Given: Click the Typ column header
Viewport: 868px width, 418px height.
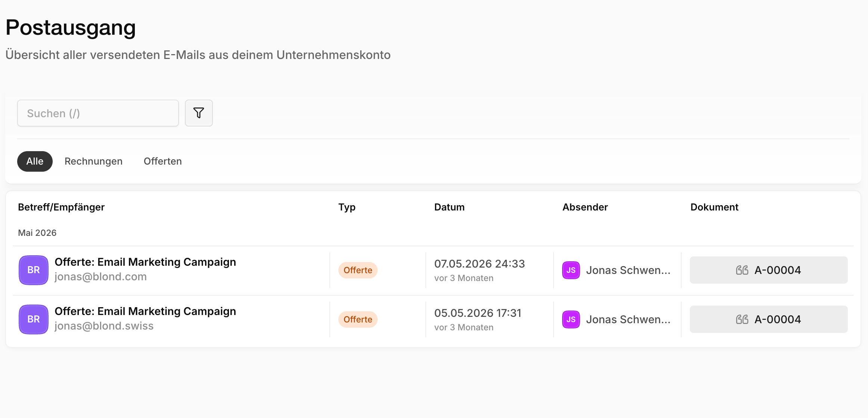Looking at the screenshot, I should pos(347,208).
